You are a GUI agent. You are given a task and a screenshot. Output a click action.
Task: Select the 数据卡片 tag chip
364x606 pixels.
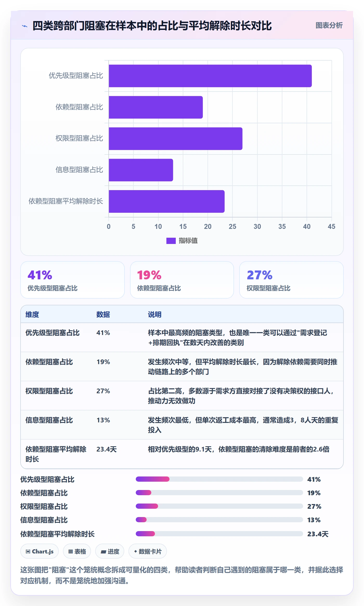click(x=148, y=551)
